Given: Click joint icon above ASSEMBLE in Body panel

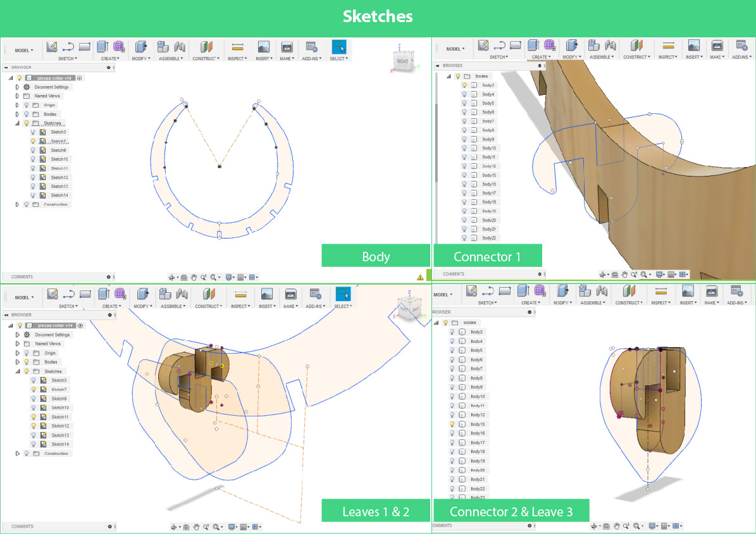Looking at the screenshot, I should [180, 47].
